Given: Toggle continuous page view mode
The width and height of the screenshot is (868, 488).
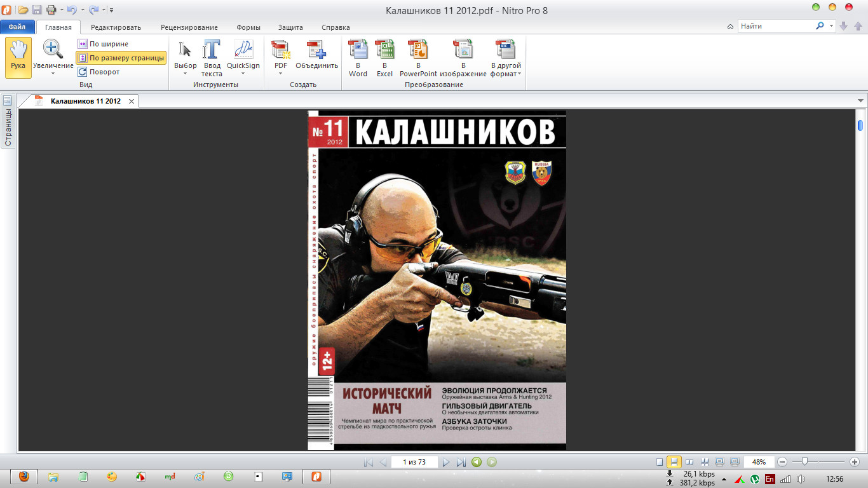Looking at the screenshot, I should click(x=674, y=462).
